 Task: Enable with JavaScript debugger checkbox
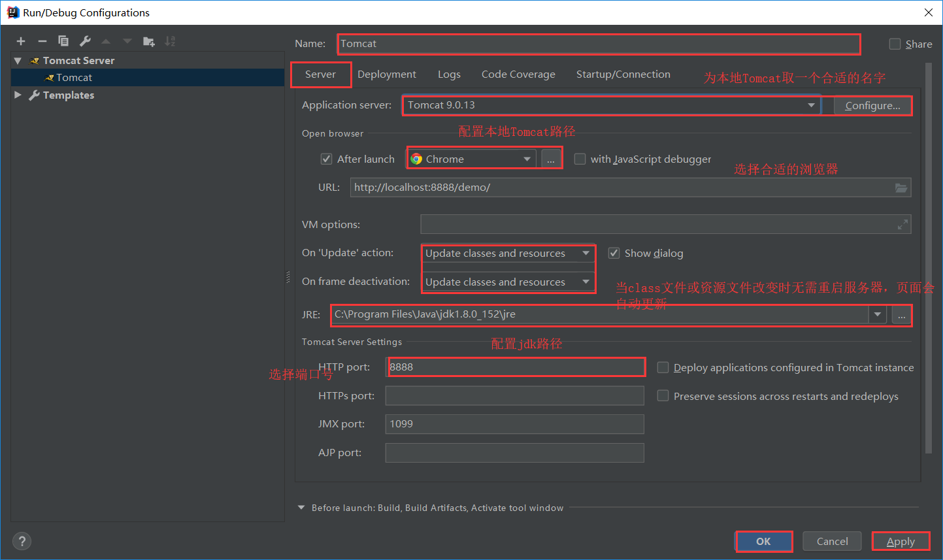point(580,159)
